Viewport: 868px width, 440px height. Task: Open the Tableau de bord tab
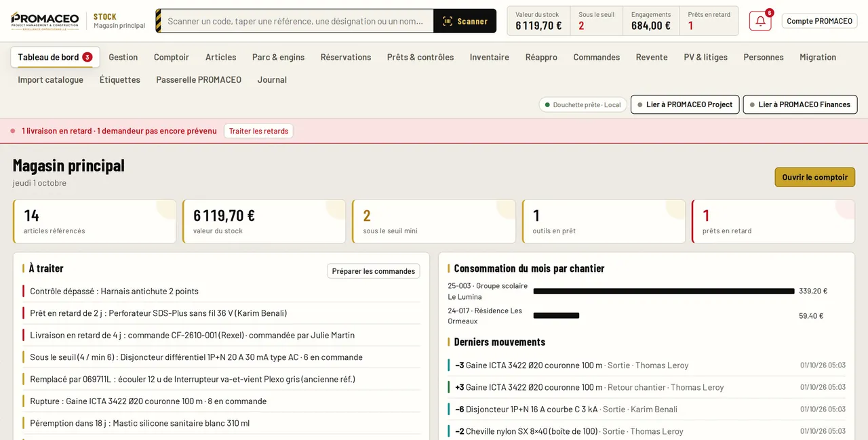click(55, 57)
